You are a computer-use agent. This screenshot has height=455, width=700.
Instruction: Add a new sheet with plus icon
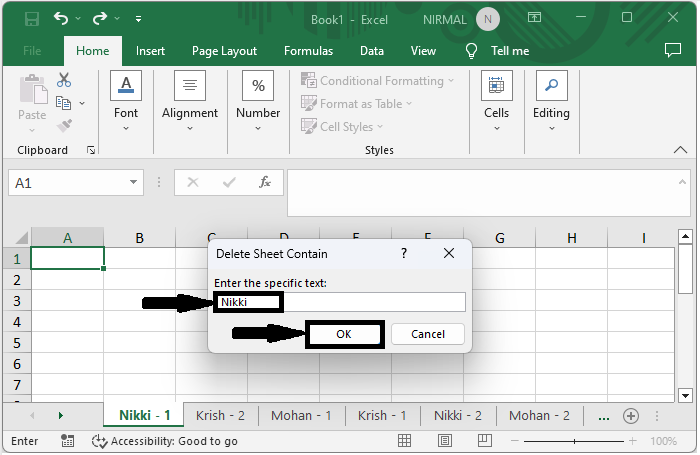[x=631, y=415]
